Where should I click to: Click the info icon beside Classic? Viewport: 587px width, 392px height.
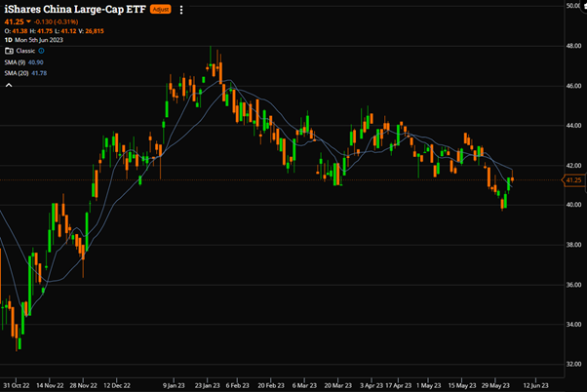(x=42, y=51)
